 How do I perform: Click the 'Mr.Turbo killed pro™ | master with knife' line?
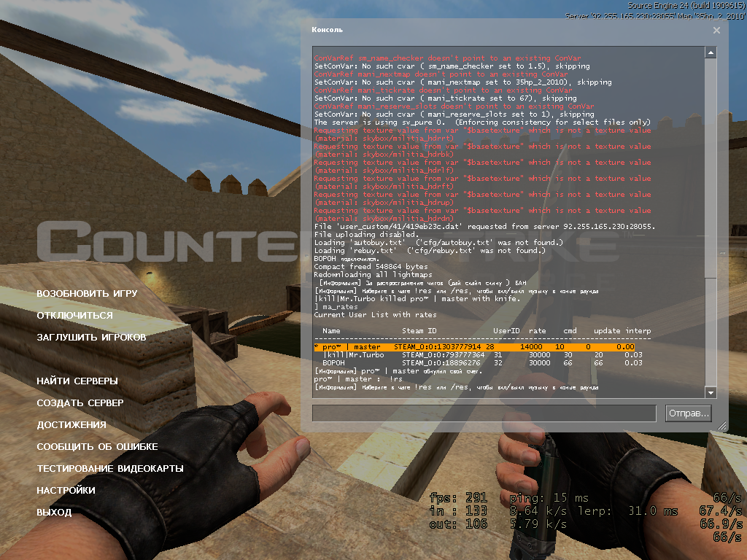pyautogui.click(x=417, y=298)
